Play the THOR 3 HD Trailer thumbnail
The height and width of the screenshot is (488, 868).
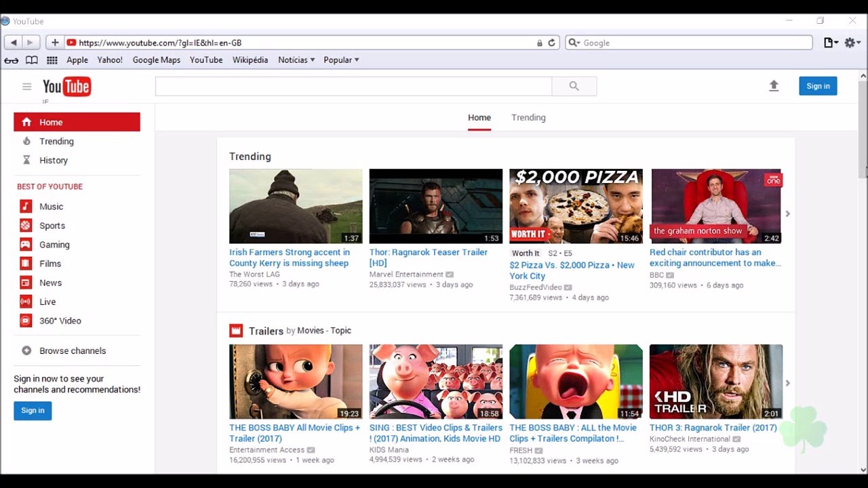point(715,382)
